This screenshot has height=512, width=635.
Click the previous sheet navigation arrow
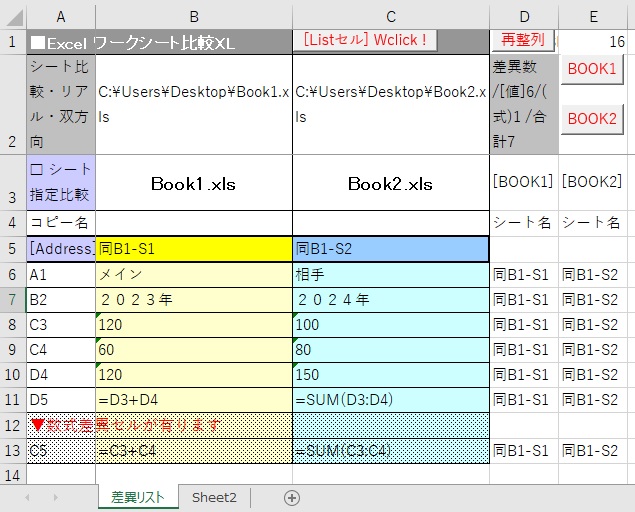click(x=27, y=497)
